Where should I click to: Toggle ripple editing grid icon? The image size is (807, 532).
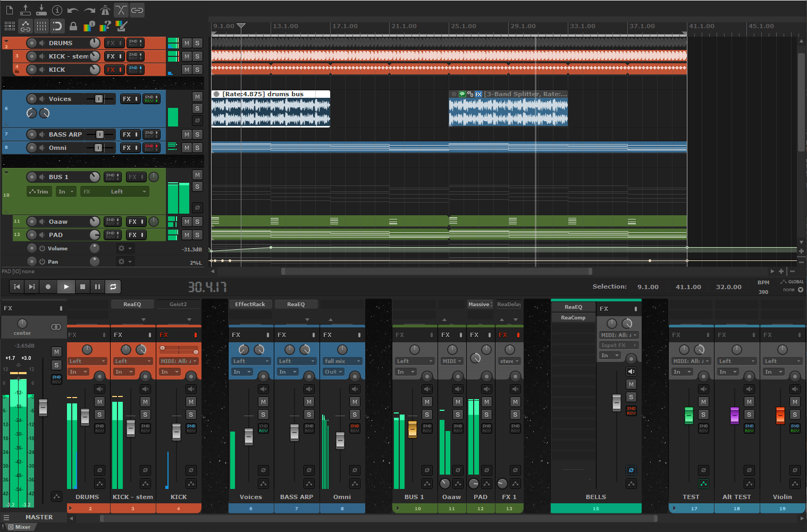[10, 26]
